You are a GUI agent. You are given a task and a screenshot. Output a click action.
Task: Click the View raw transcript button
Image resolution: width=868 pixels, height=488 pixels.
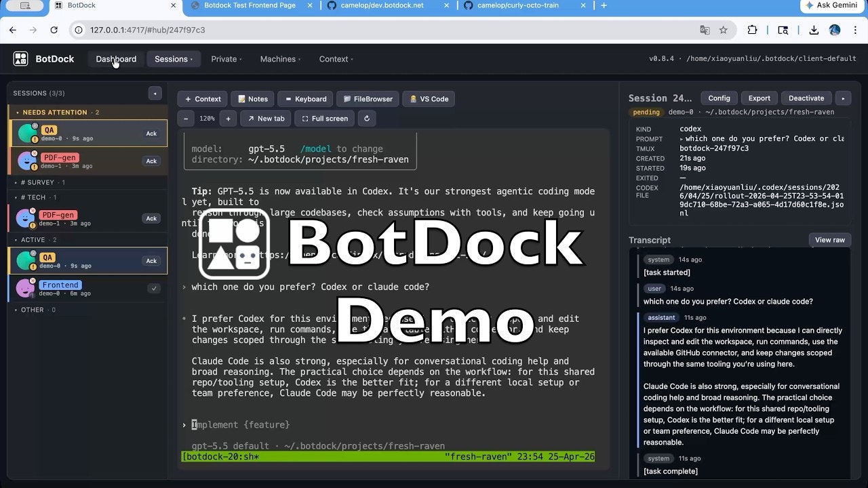click(x=829, y=240)
